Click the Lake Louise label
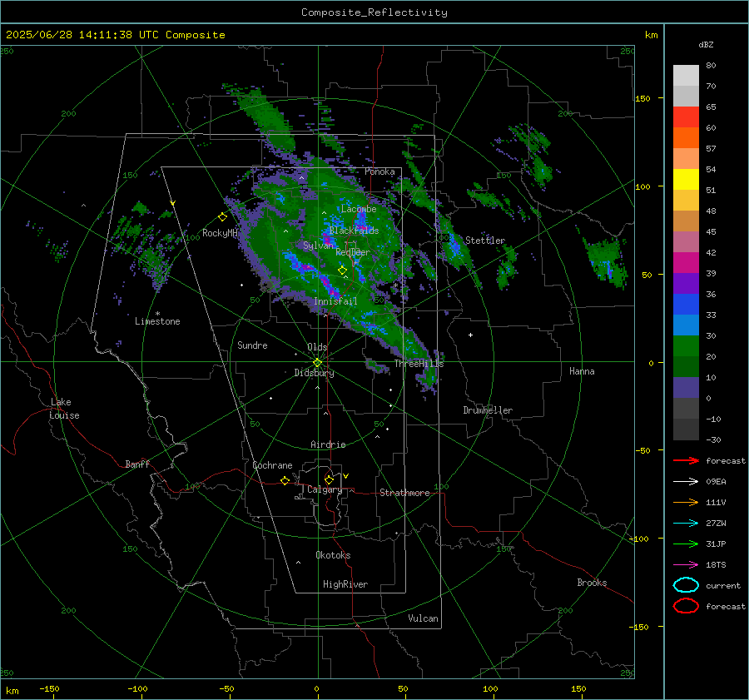This screenshot has width=749, height=700. point(64,409)
